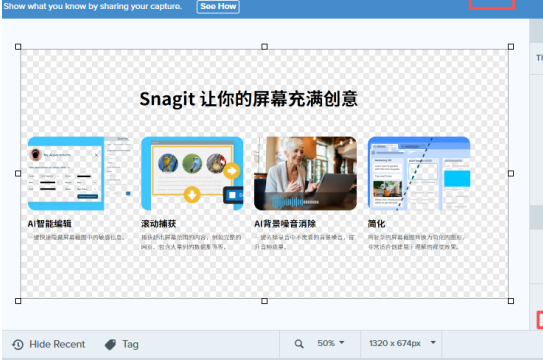
Task: Select the AI智能编辑 card image
Action: 80,173
